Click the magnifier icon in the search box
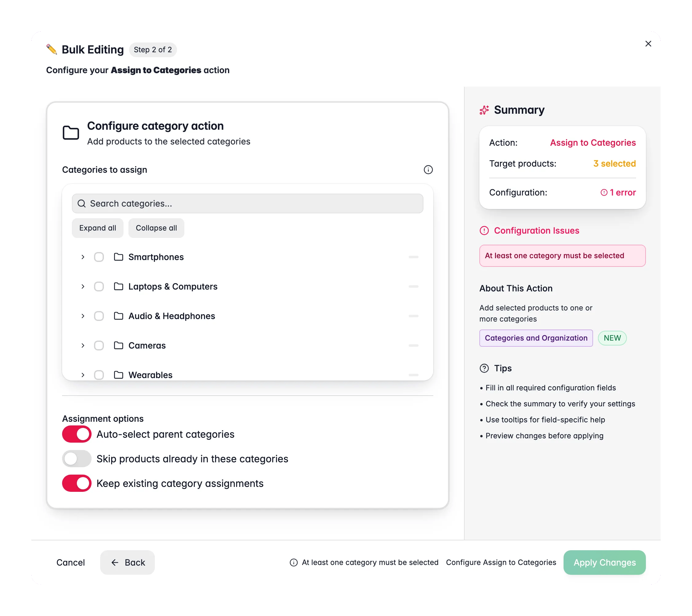692x616 pixels. [82, 203]
